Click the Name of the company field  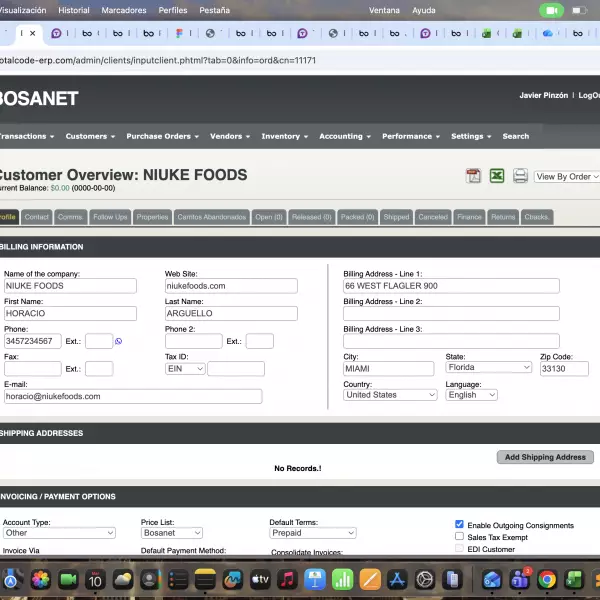[x=70, y=286]
